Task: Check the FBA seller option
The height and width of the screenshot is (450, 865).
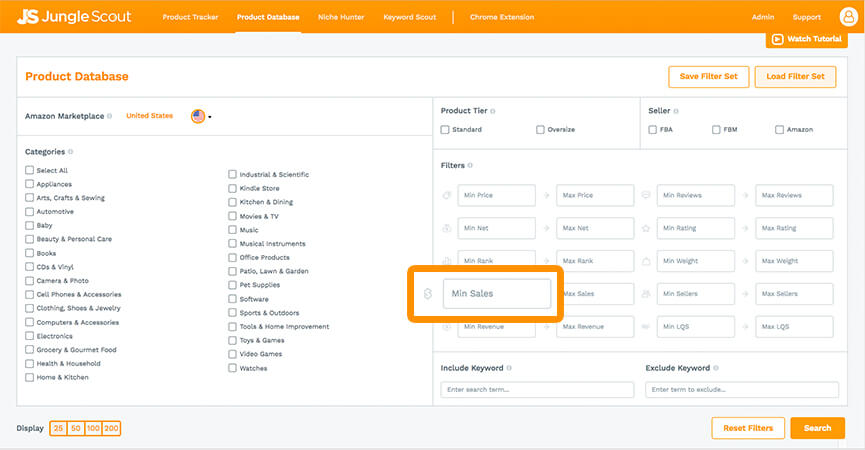Action: 653,130
